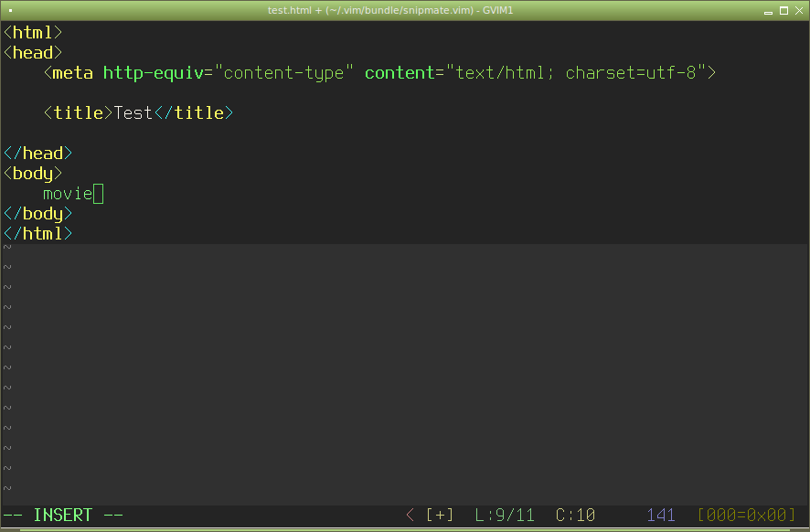Click the hex value [000=0x00] in status
The width and height of the screenshot is (810, 532).
746,515
